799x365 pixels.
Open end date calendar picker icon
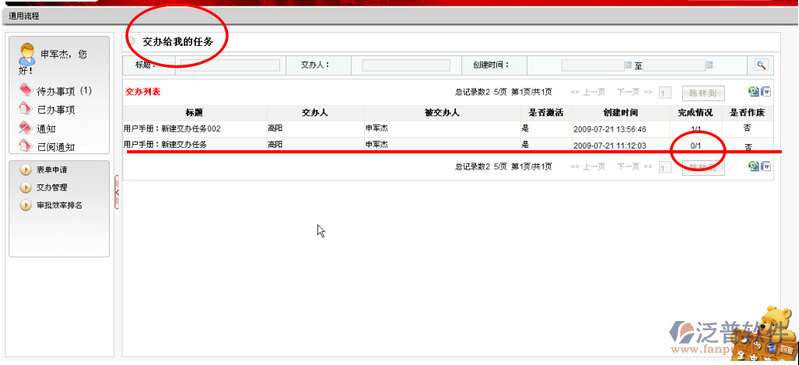click(709, 65)
